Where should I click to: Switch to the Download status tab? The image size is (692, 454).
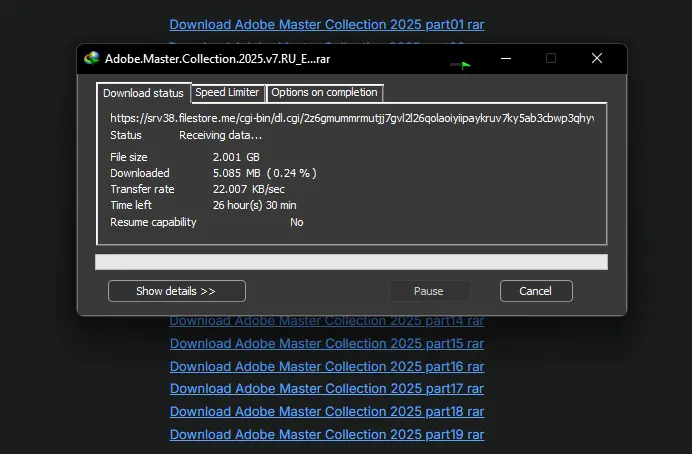(143, 93)
